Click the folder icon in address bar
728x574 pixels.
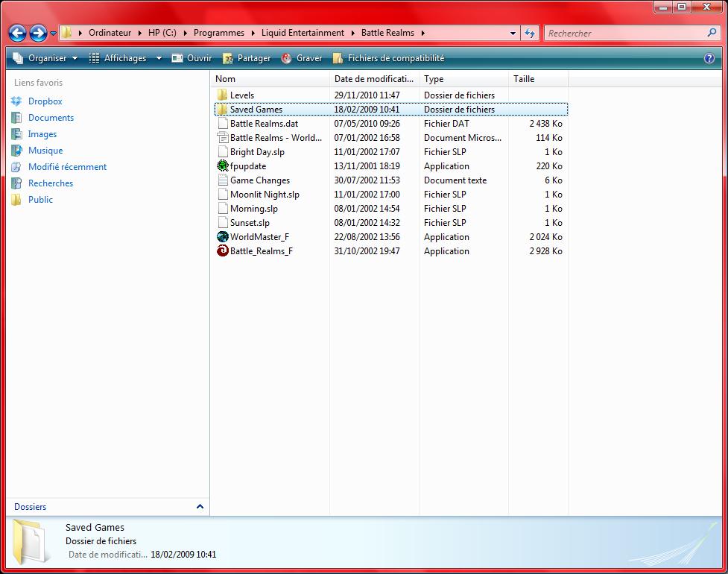tap(67, 33)
